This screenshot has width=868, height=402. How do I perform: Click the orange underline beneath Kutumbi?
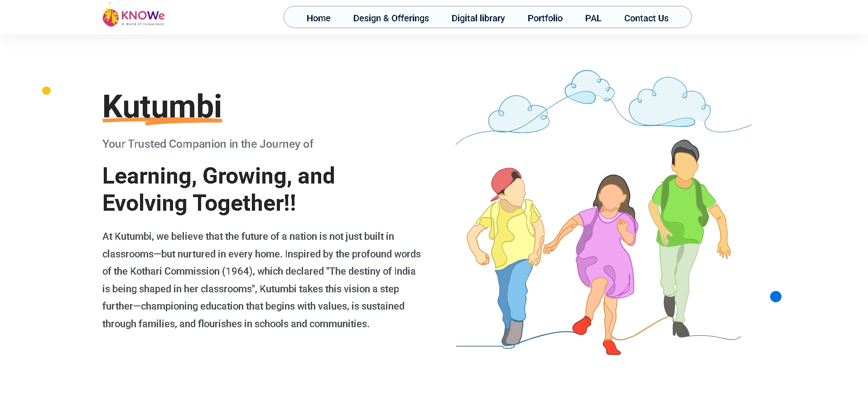162,121
